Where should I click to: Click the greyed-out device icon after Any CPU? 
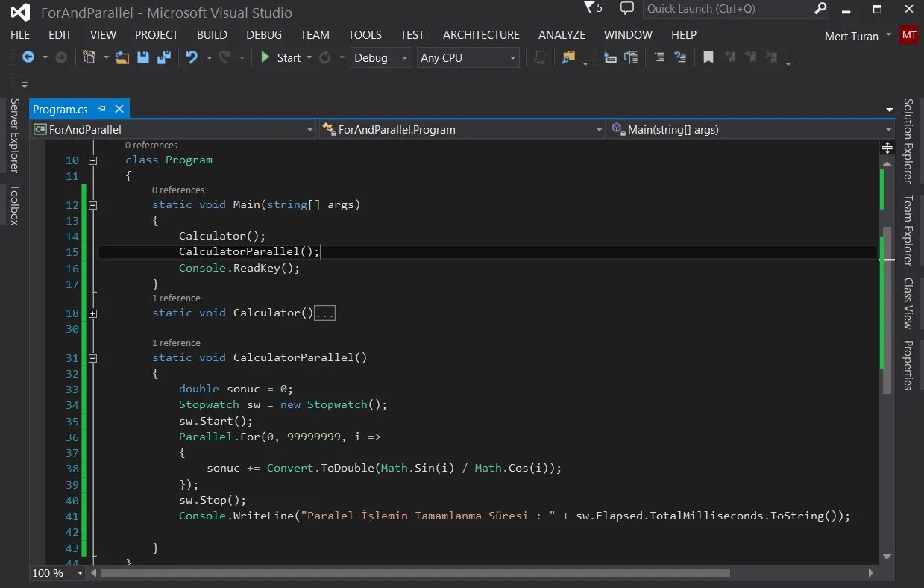(x=540, y=57)
